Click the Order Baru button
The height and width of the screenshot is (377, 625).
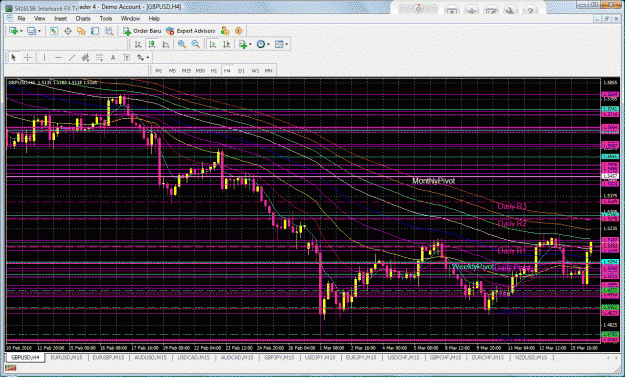coord(142,31)
